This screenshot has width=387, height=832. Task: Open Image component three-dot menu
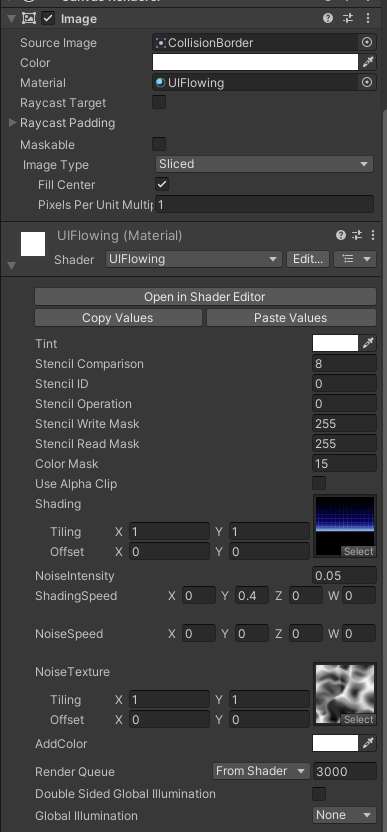(368, 19)
